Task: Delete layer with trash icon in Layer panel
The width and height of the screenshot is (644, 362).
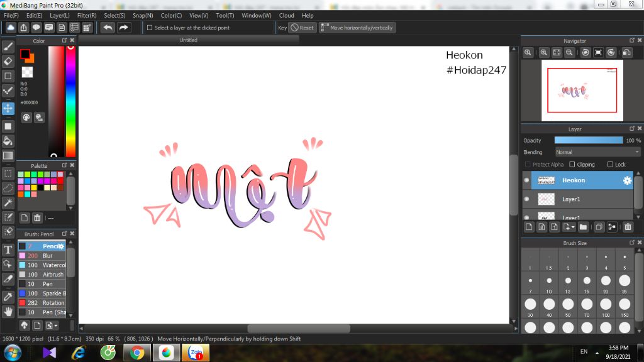Action: click(628, 227)
